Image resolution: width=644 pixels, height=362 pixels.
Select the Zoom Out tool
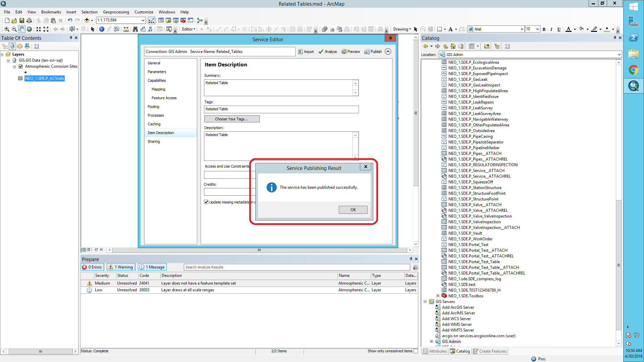14,29
